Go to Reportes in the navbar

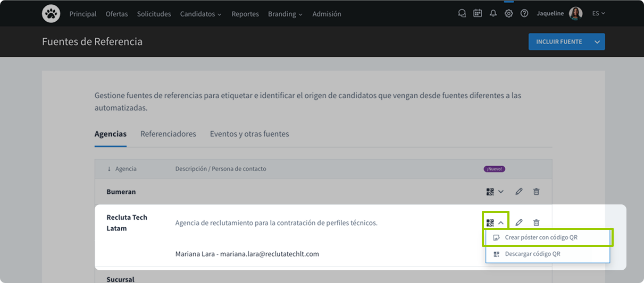pos(245,14)
